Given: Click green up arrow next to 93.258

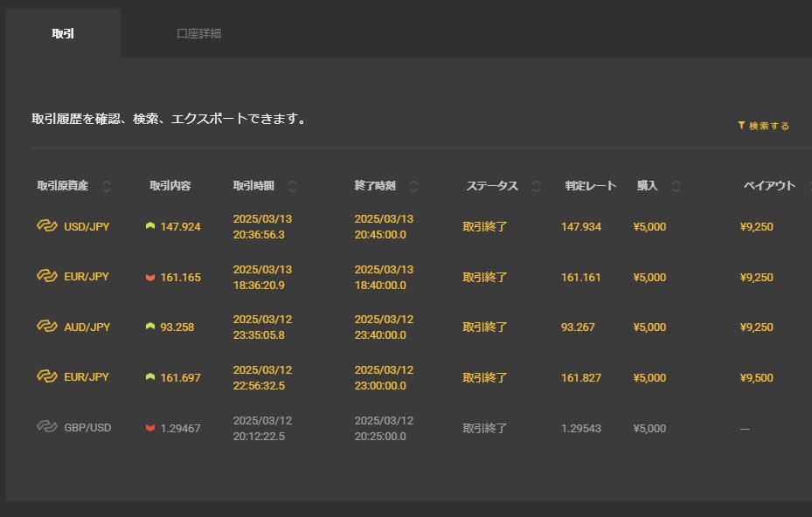Looking at the screenshot, I should point(150,326).
